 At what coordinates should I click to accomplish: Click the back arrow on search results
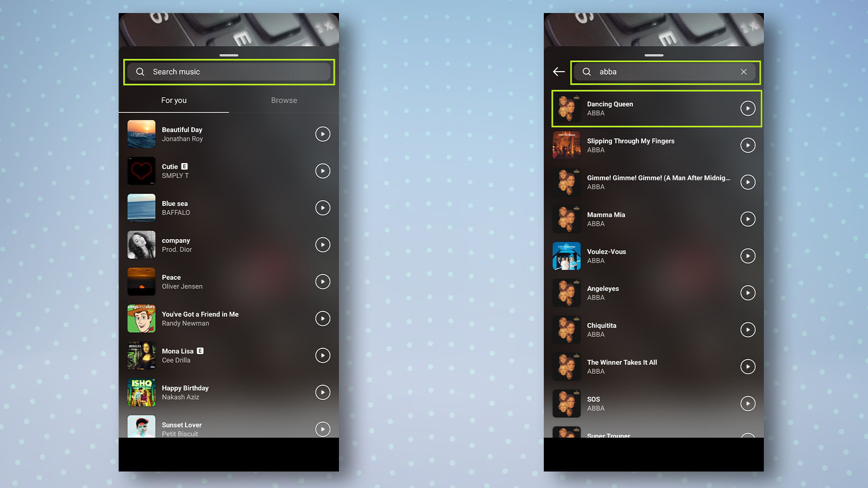pyautogui.click(x=559, y=72)
